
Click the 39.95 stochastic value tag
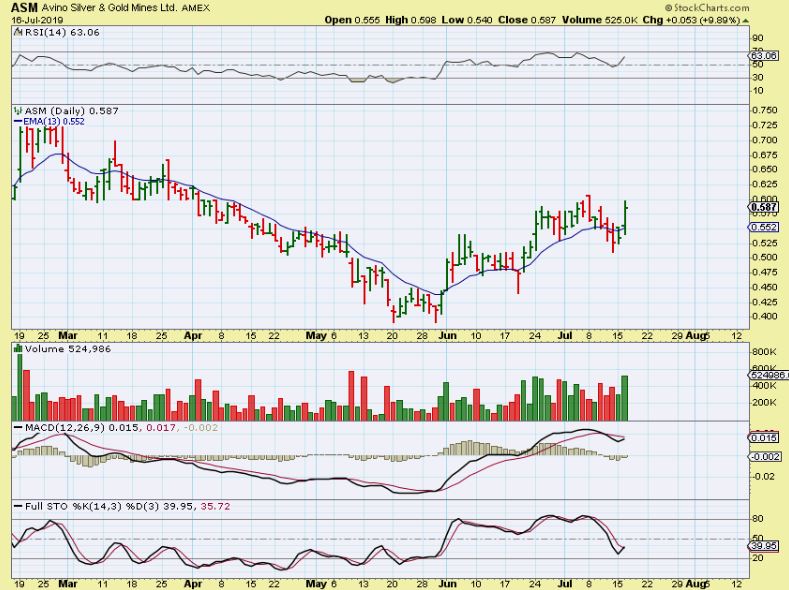coord(763,546)
